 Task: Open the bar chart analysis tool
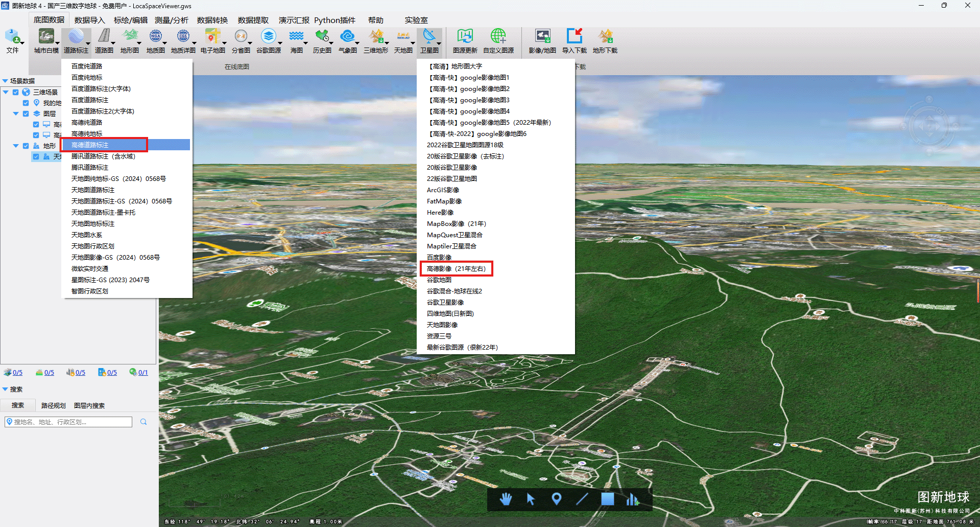632,499
